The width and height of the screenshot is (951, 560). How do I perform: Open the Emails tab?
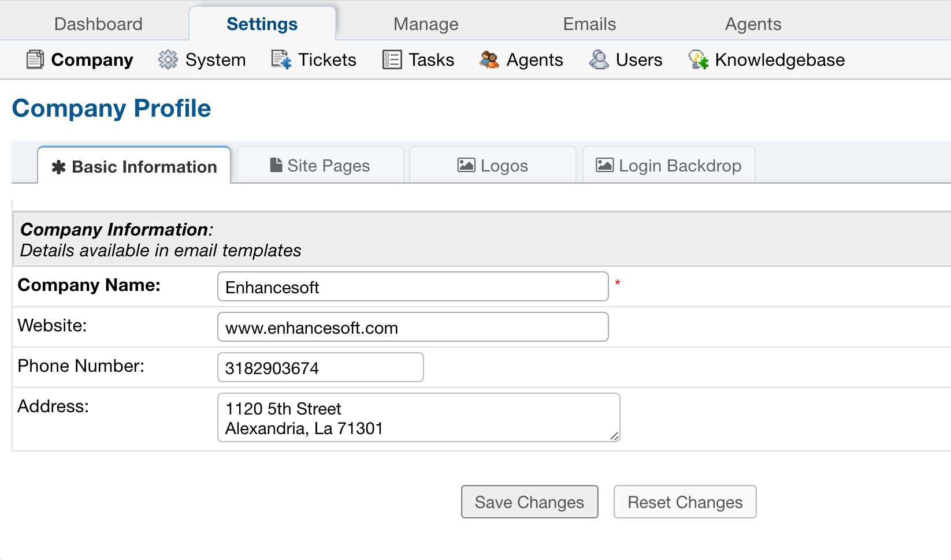coord(589,24)
